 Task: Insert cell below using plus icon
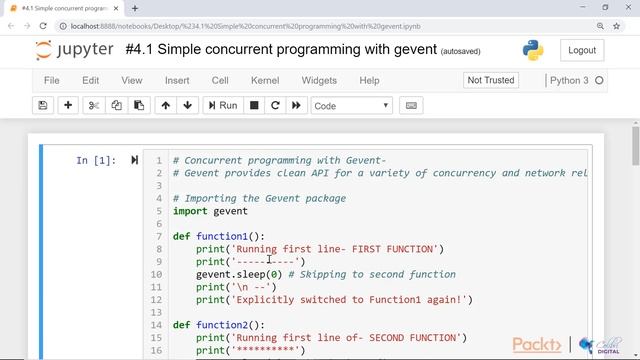click(x=68, y=106)
